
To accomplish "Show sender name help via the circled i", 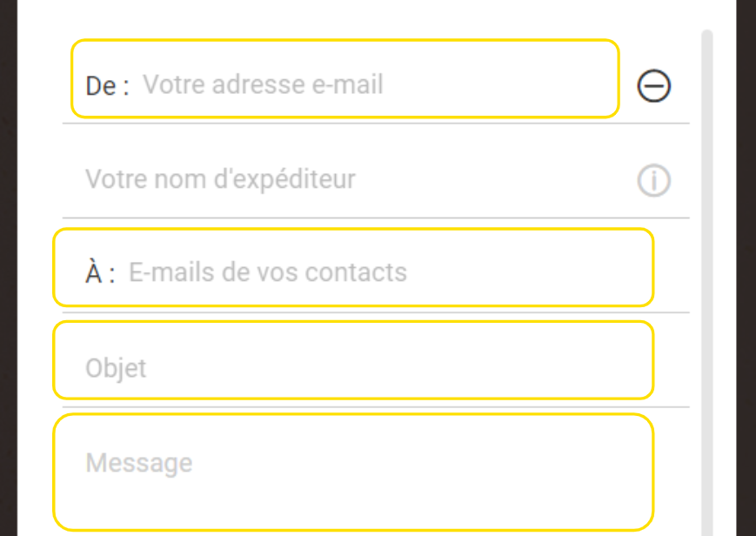I will click(654, 180).
